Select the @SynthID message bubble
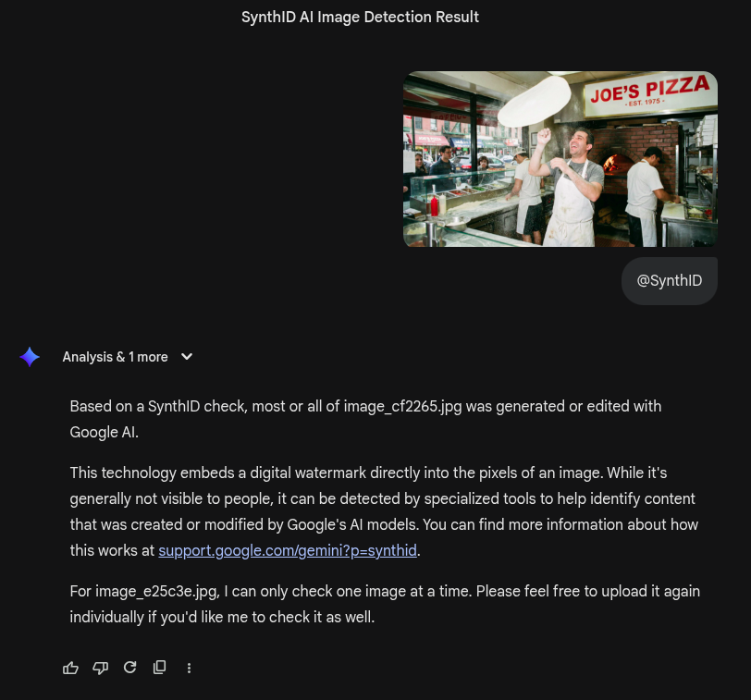Screen dimensions: 751x700 click(669, 280)
